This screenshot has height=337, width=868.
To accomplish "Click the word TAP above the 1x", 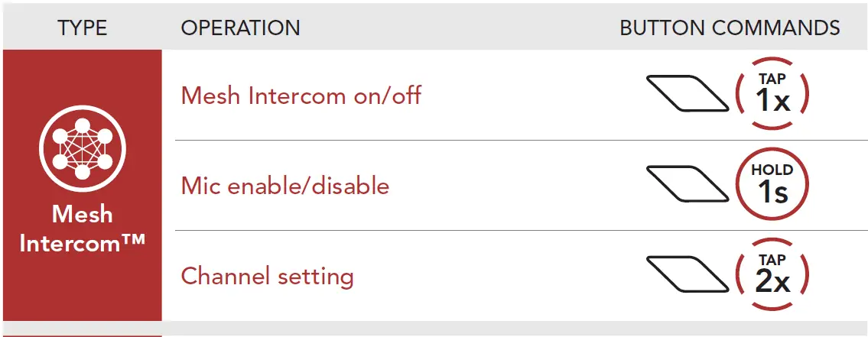I will 772,79.
